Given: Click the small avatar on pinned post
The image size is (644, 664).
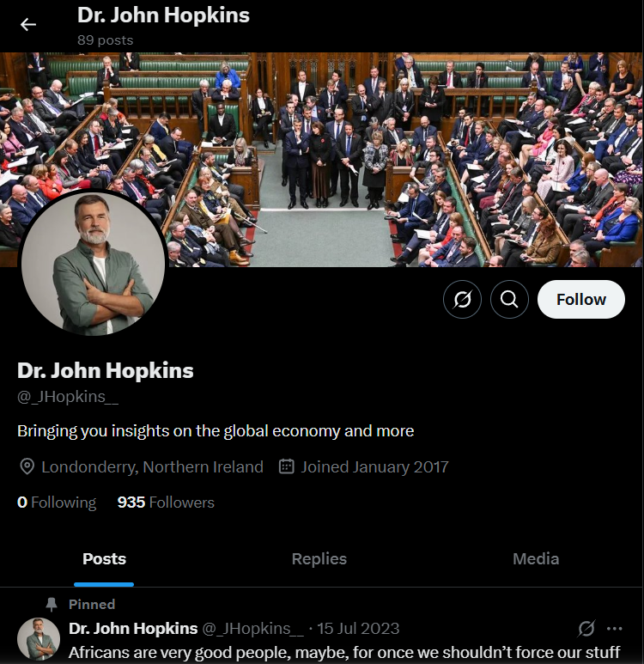Looking at the screenshot, I should 39,639.
